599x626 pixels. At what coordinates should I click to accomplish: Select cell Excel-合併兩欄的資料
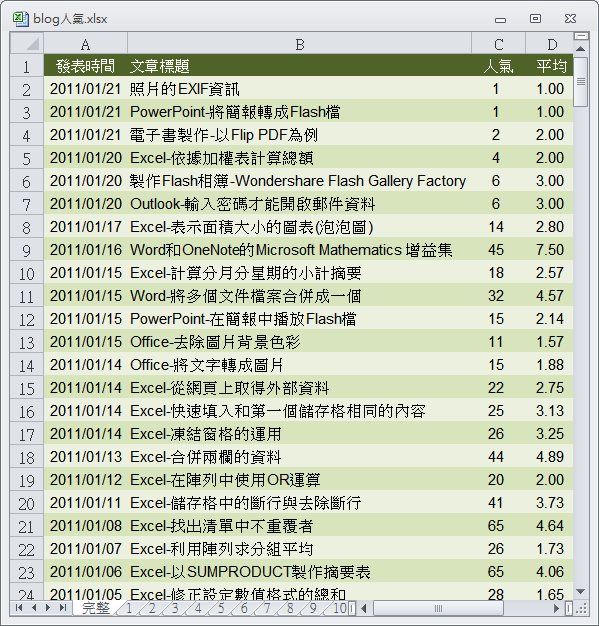point(300,457)
